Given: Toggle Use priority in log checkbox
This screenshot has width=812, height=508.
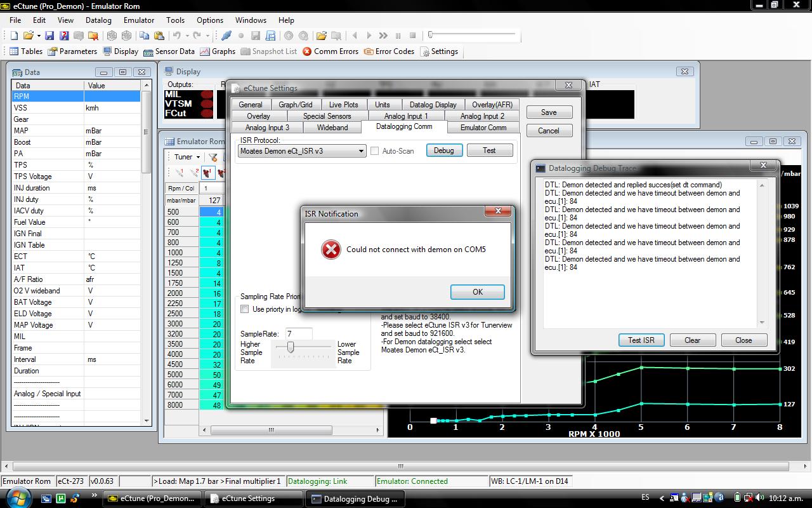Looking at the screenshot, I should coord(245,309).
